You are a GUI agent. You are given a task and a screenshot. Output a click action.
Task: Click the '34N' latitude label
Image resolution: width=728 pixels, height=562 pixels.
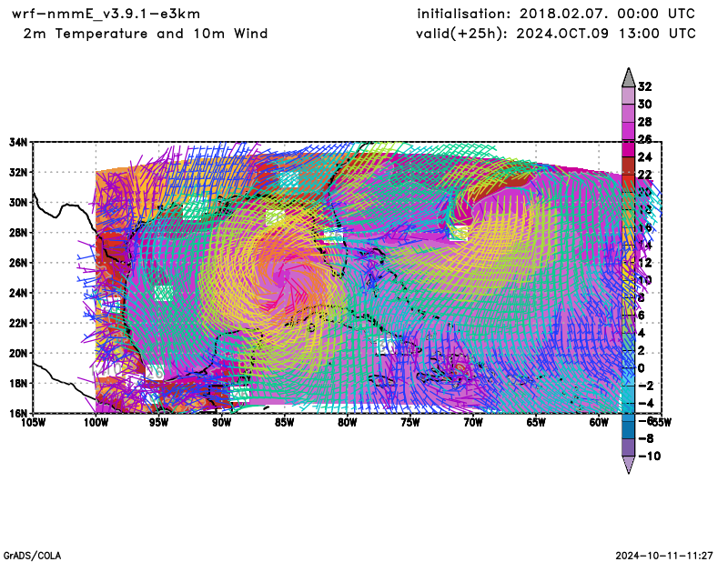click(18, 142)
